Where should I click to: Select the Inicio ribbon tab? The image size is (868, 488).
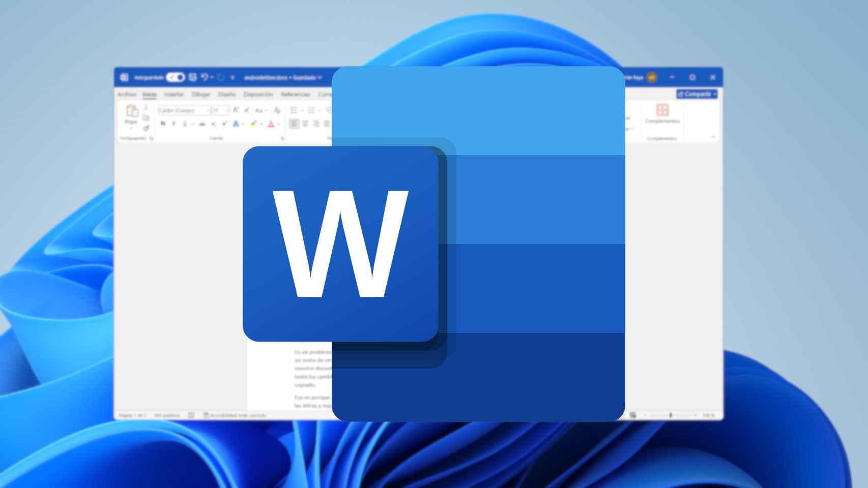coord(150,95)
